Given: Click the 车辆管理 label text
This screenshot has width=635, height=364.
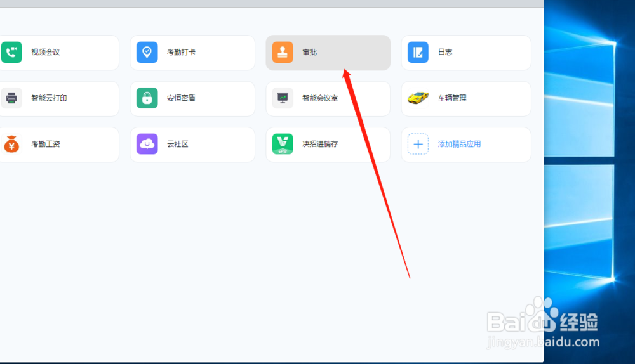Looking at the screenshot, I should point(452,98).
